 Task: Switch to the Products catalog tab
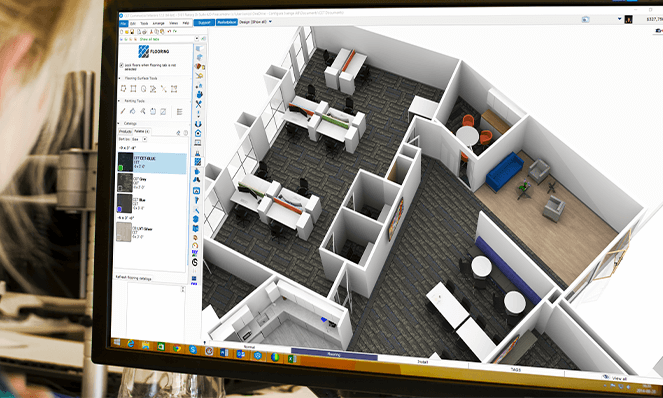[x=125, y=132]
